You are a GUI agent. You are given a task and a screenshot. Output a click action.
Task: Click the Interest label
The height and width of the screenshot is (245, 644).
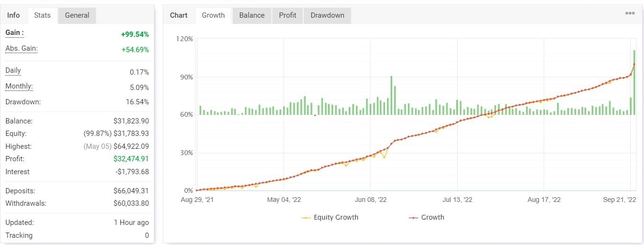[17, 172]
